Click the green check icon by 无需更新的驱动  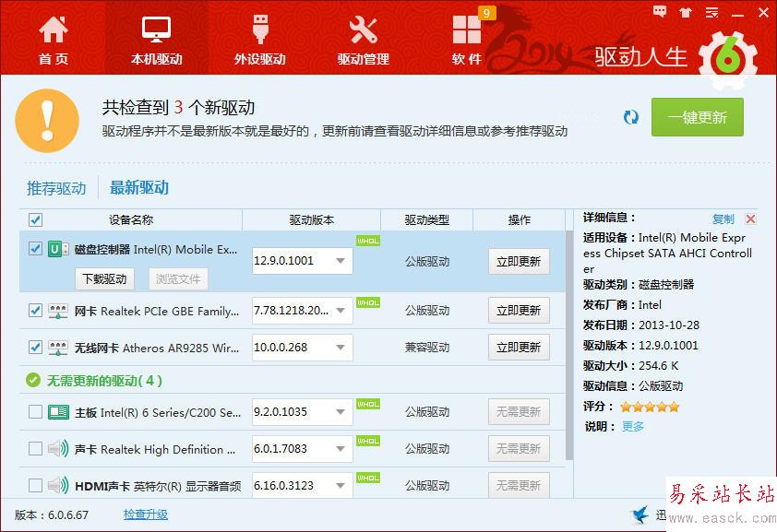coord(33,380)
